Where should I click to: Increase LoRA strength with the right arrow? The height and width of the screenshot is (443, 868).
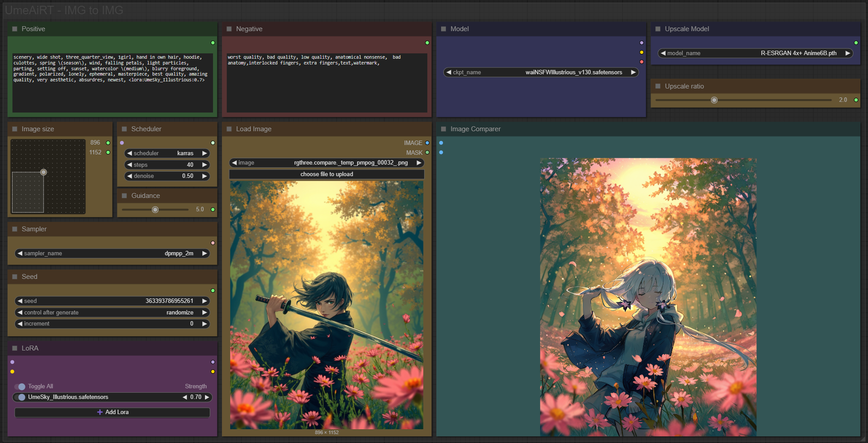207,397
